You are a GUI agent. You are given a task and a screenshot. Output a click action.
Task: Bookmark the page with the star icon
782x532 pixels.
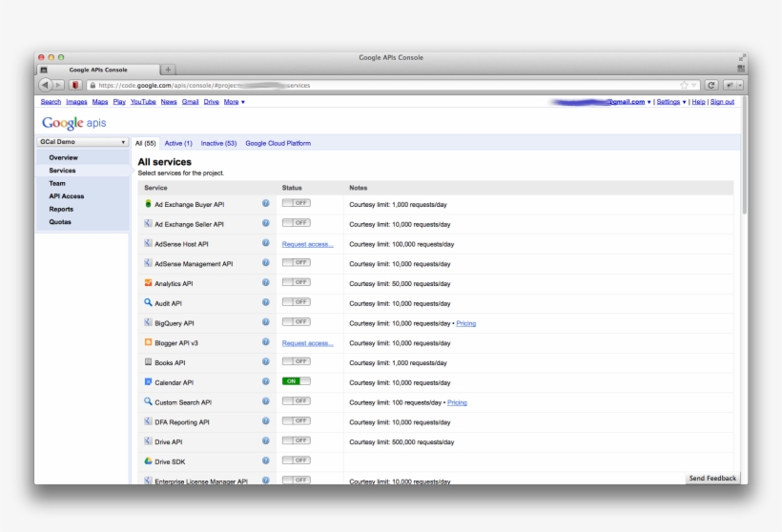[x=684, y=85]
